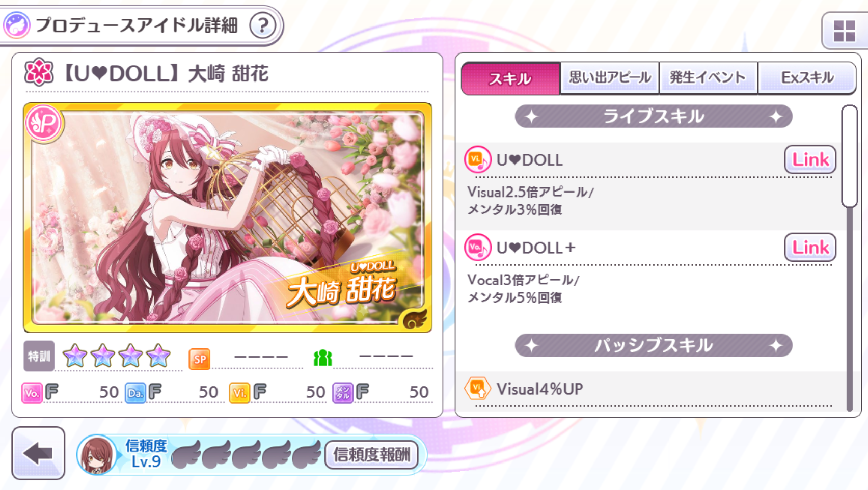Click Link button for U♥DOLL+ skill
This screenshot has height=490, width=868.
coord(810,248)
